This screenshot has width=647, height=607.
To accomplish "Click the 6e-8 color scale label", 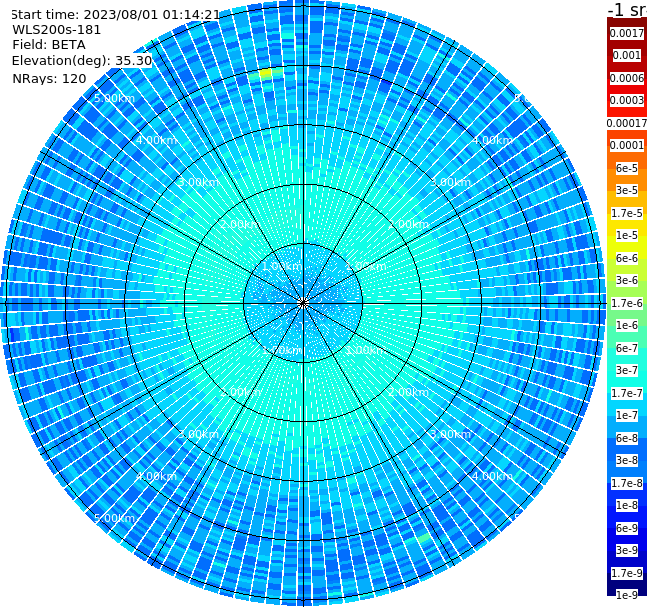I will click(627, 438).
